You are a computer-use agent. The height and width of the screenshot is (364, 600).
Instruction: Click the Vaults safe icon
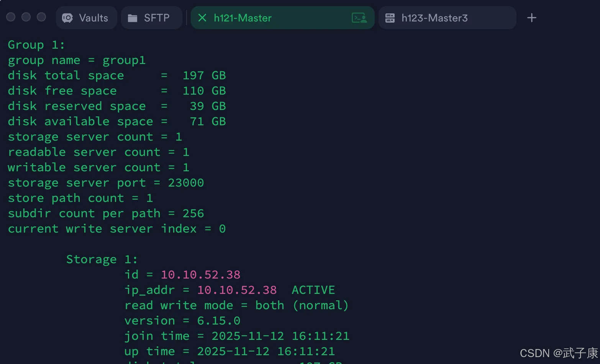click(x=67, y=18)
